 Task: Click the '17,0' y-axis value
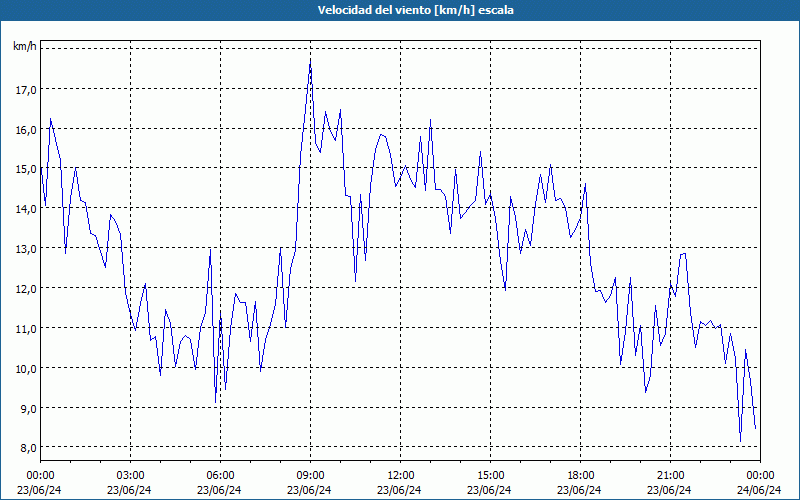point(26,90)
